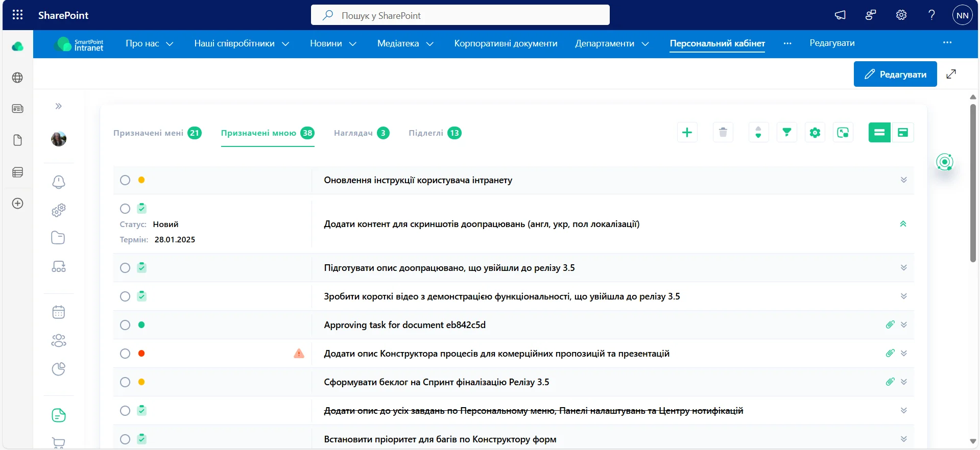Click in the Пошук у SharePoint search field
The image size is (980, 450).
[x=460, y=15]
